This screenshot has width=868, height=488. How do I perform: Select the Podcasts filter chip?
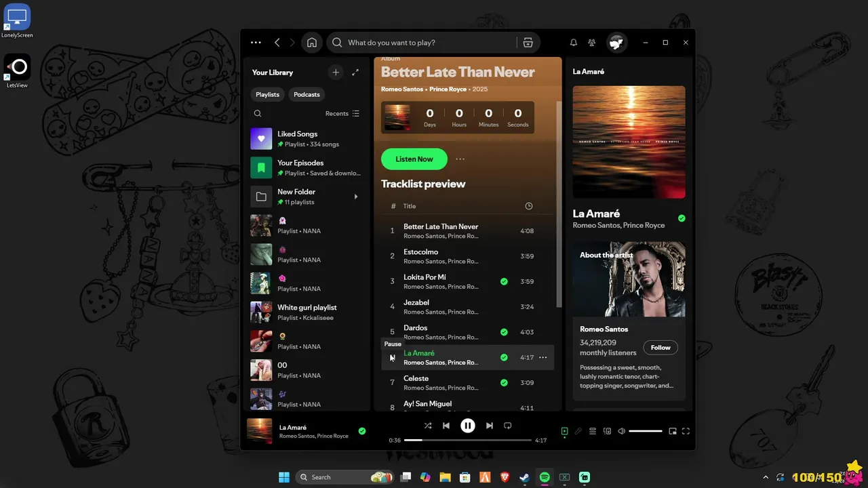pyautogui.click(x=307, y=95)
